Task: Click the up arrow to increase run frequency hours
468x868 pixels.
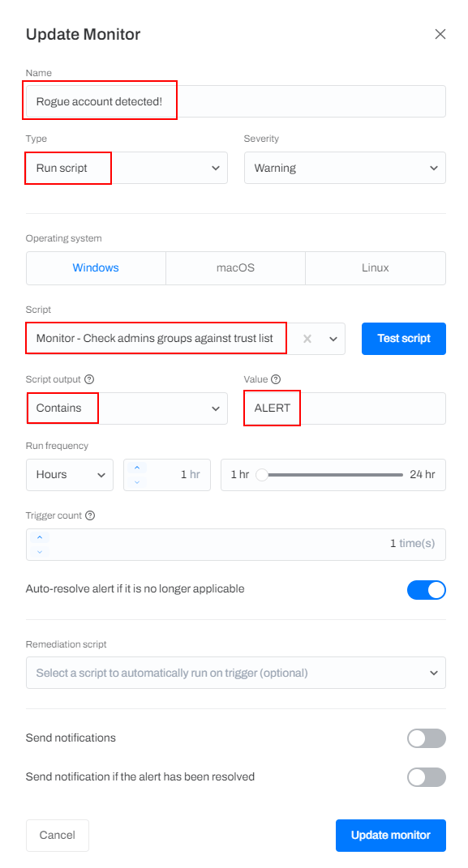Action: coord(138,468)
